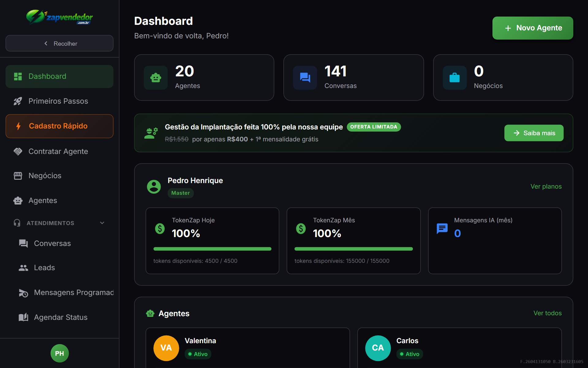Screen dimensions: 588x368
Task: Select the Conversas chat icon
Action: point(23,243)
